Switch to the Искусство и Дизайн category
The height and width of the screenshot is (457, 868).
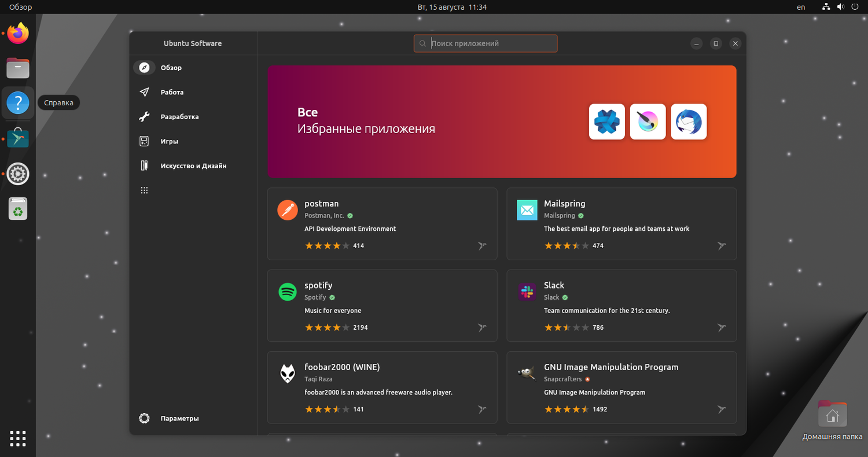193,166
